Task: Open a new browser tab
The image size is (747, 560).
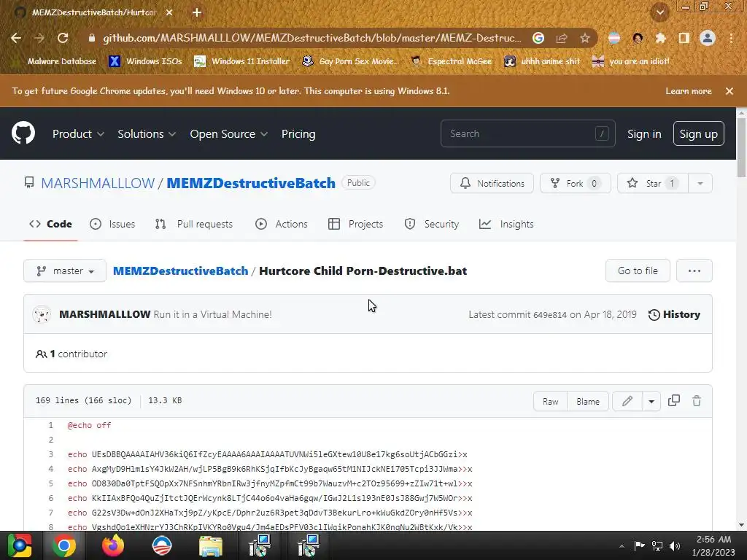Action: coord(197,13)
